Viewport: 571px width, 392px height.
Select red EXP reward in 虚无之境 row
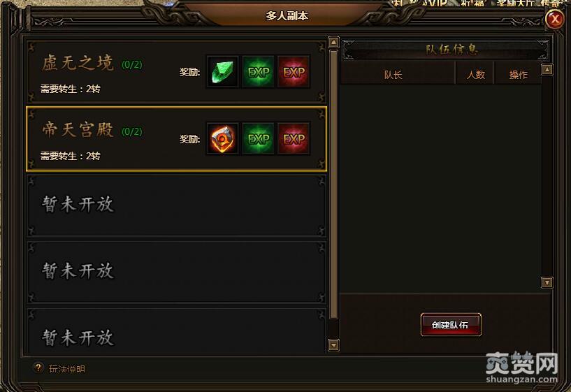tap(294, 72)
